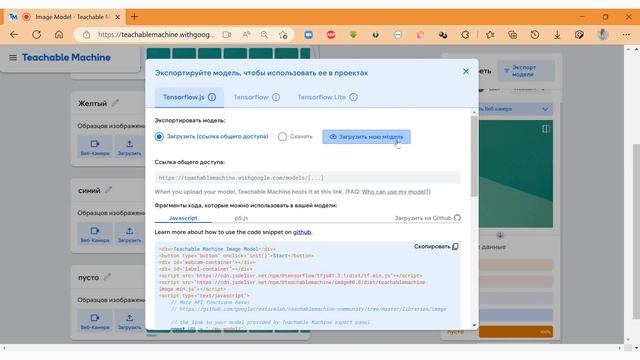
Task: Select the Скачать radio option
Action: tap(282, 137)
